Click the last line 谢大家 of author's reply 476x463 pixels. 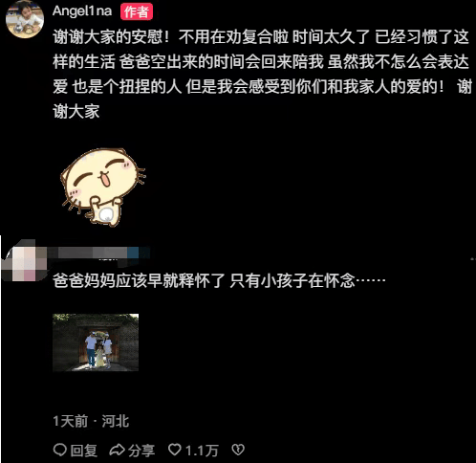(x=76, y=112)
